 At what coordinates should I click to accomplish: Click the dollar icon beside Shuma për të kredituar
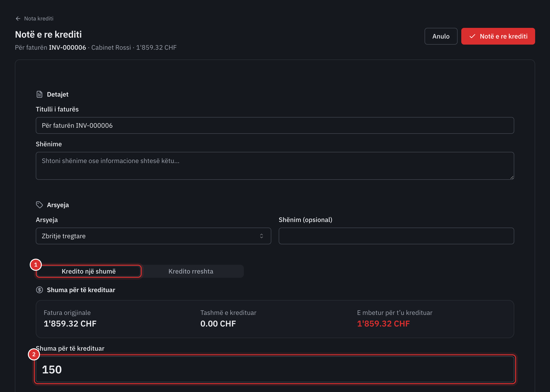pos(39,290)
